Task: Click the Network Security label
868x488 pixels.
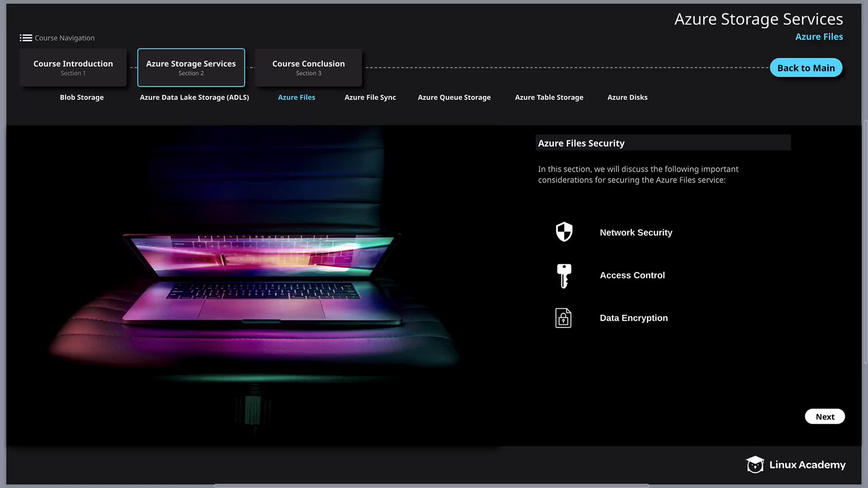Action: (636, 233)
